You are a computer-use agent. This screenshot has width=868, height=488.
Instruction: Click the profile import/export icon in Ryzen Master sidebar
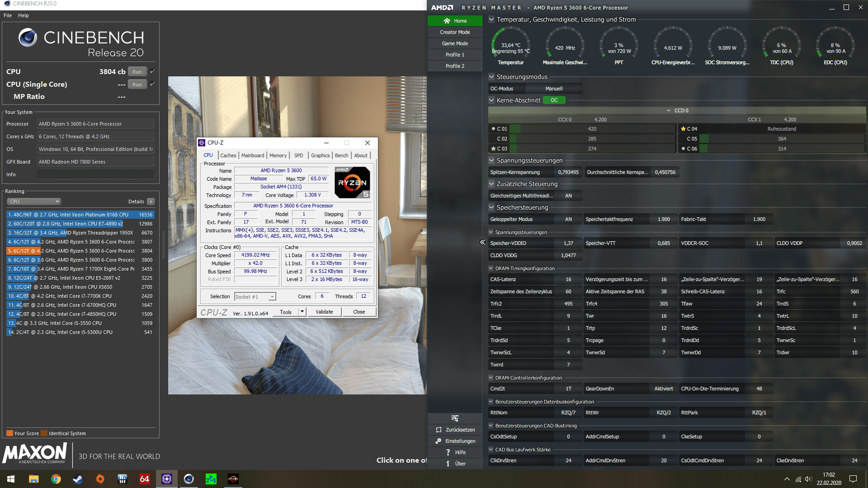coord(455,418)
